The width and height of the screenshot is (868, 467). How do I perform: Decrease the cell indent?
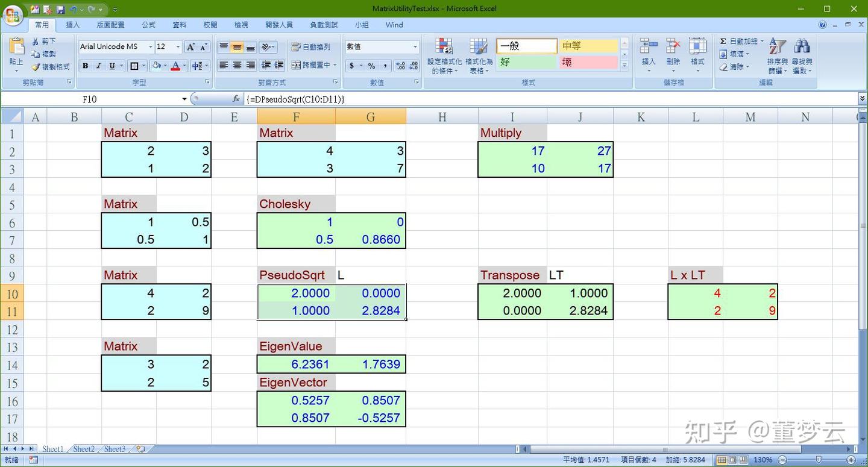266,65
